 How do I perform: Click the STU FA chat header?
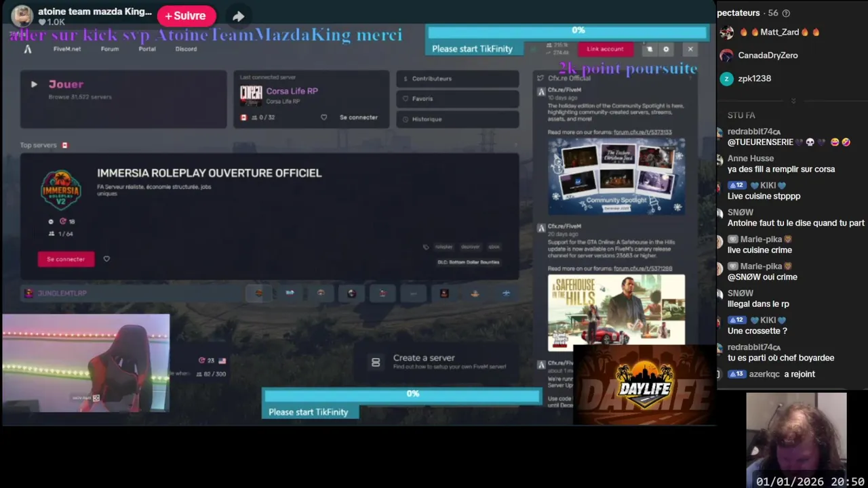pyautogui.click(x=741, y=115)
